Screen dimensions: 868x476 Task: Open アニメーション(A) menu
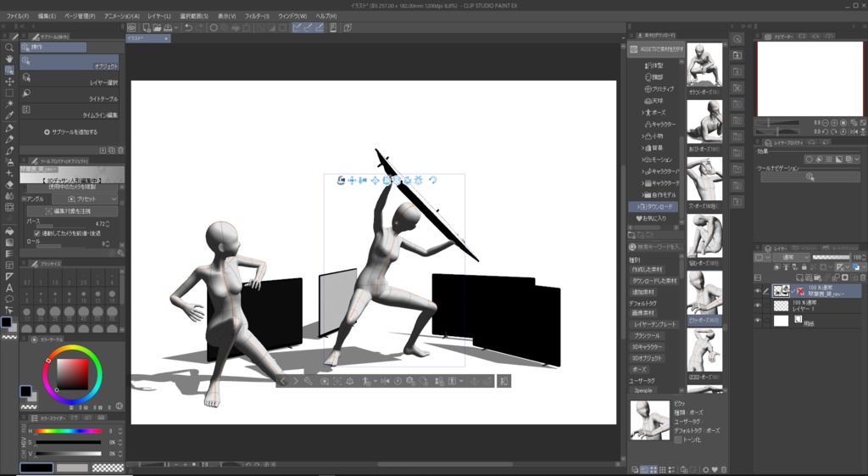(122, 16)
